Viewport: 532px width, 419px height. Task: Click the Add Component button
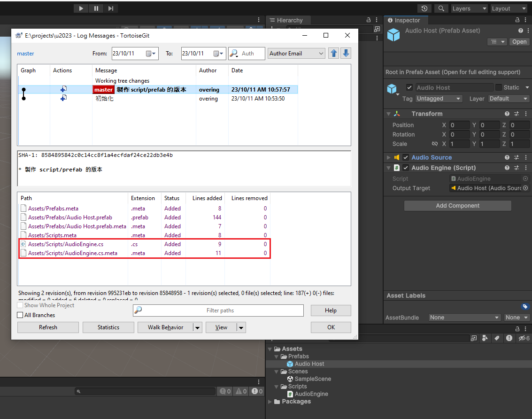tap(457, 205)
